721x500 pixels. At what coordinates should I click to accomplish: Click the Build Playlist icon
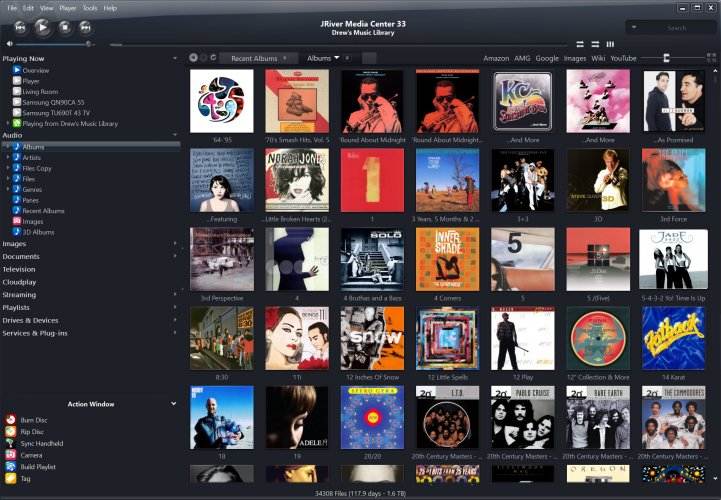(x=11, y=466)
